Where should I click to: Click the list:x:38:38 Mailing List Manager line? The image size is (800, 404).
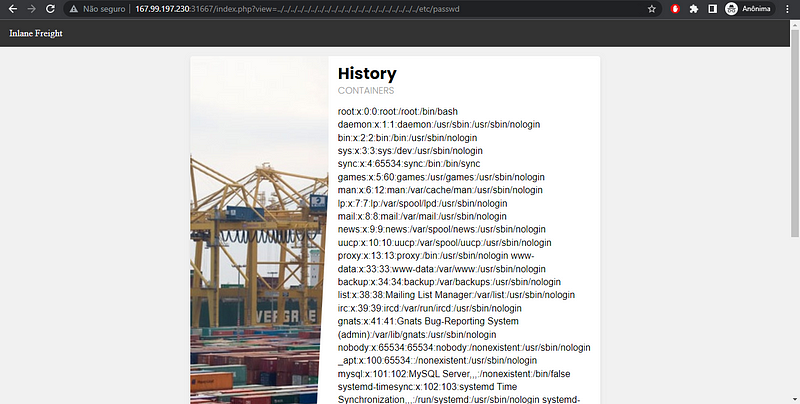pyautogui.click(x=456, y=295)
